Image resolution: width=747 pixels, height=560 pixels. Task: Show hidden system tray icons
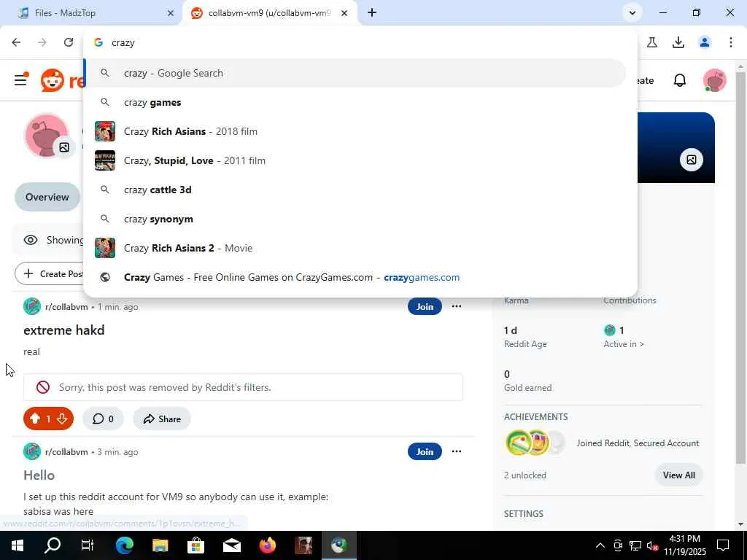pyautogui.click(x=600, y=545)
